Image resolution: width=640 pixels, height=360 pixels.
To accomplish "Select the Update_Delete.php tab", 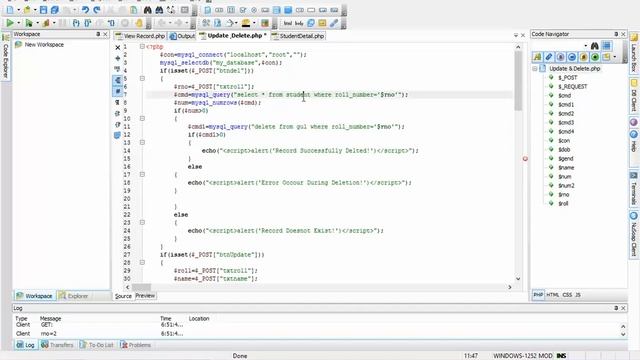I will [233, 36].
